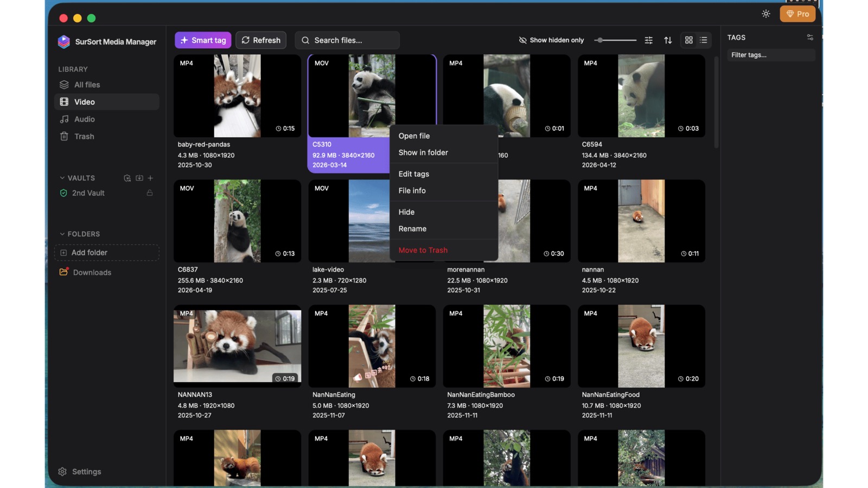Click the vault sync shield icon

pyautogui.click(x=127, y=178)
